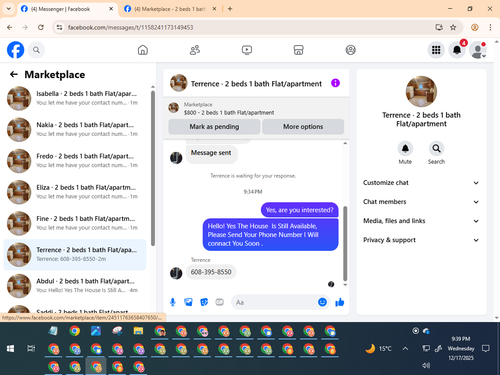Record a voice clip with microphone icon
This screenshot has width=500, height=375.
pyautogui.click(x=173, y=302)
